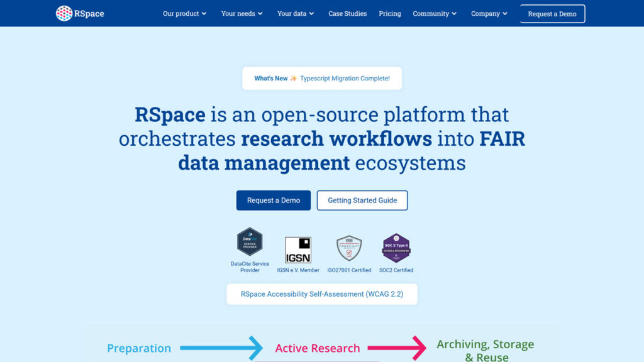Click the RSpace logo in the navbar
The width and height of the screenshot is (644, 362).
coord(80,13)
